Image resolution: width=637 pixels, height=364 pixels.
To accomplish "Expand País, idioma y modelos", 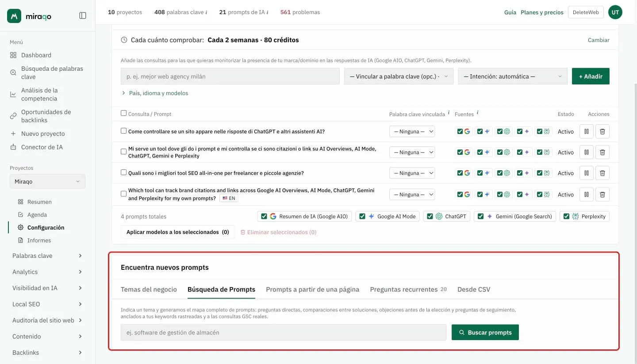I will click(155, 93).
